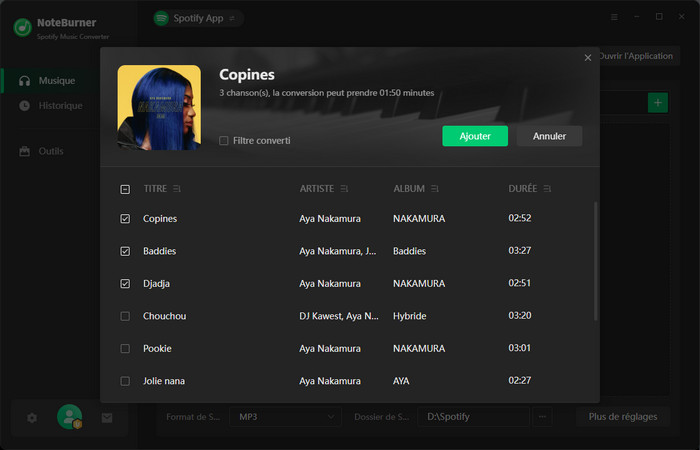This screenshot has height=450, width=700.
Task: Click the Ajouter button
Action: point(475,136)
